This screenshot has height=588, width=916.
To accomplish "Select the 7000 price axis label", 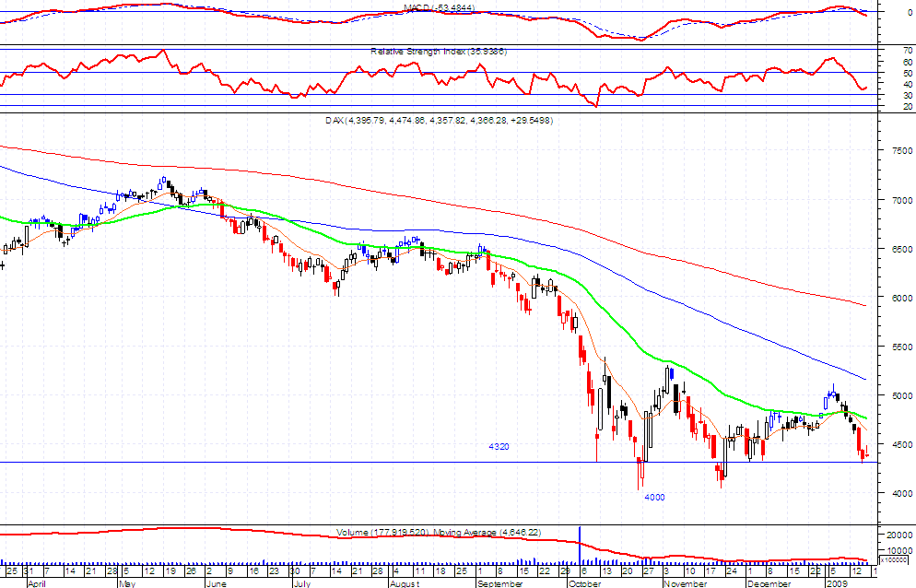I will 902,201.
